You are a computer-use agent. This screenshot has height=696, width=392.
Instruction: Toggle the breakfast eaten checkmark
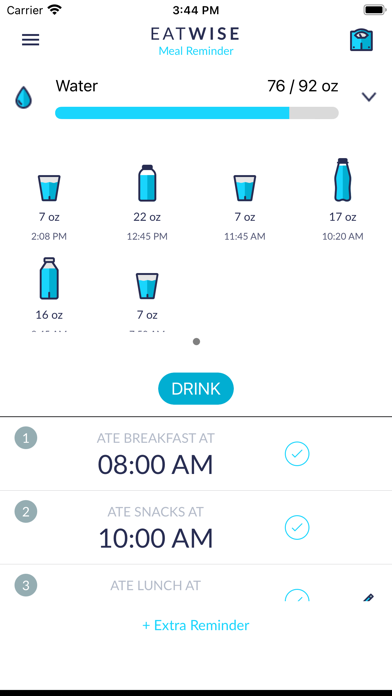coord(297,454)
